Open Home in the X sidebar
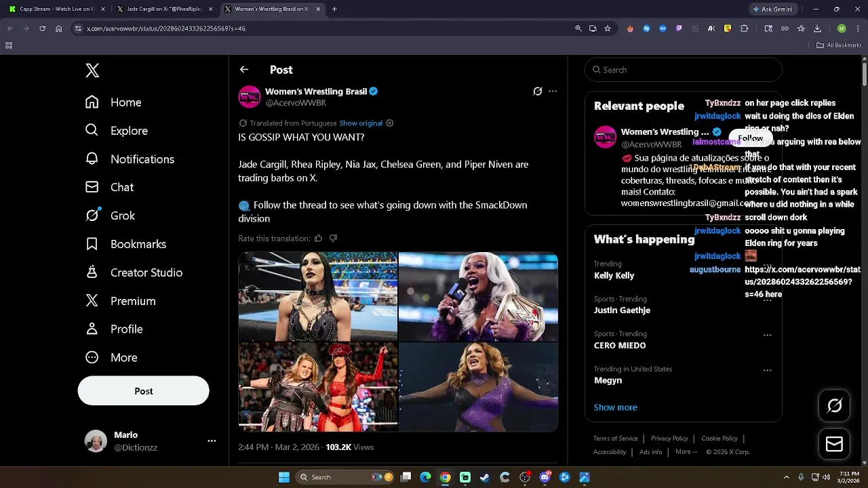Viewport: 868px width, 488px height. [113, 102]
